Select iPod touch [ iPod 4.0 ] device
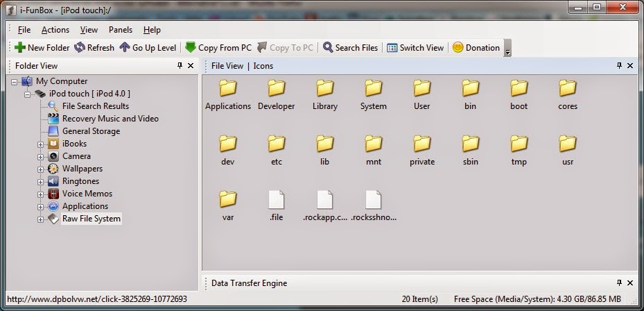Screen dimensions: 644x311 tap(89, 94)
